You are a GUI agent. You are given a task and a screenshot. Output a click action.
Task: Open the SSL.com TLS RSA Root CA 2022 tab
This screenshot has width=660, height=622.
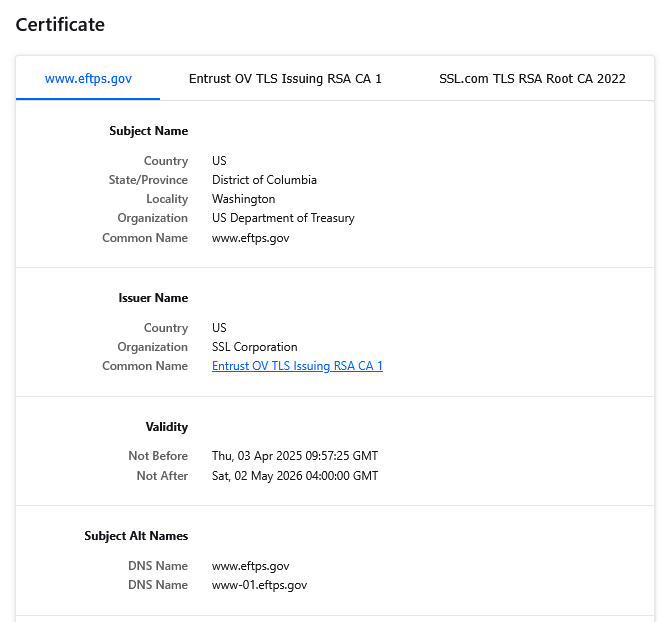[x=532, y=79]
